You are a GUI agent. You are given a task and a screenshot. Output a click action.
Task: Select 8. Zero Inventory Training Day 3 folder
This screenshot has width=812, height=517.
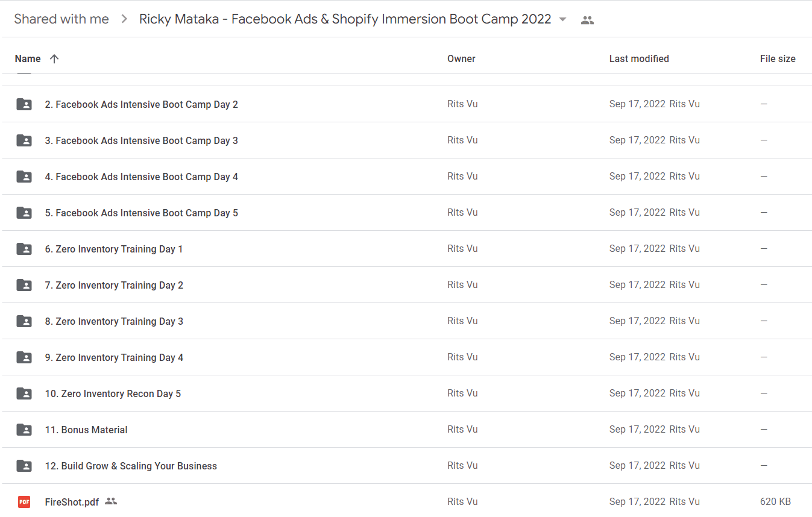tap(406, 321)
